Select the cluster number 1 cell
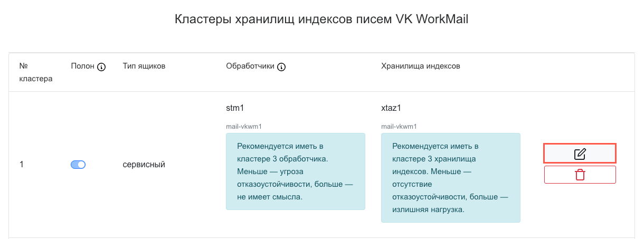This screenshot has width=644, height=239. 22,165
